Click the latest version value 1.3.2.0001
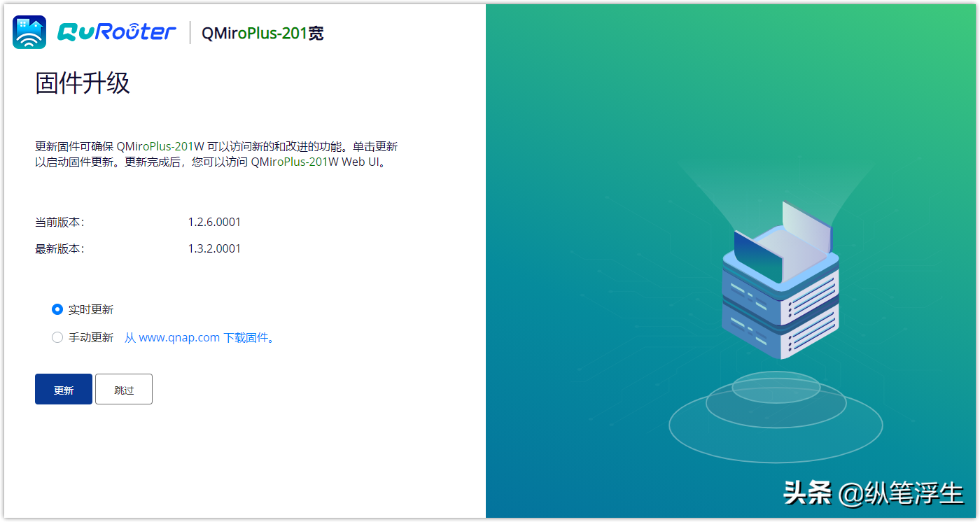 click(x=214, y=248)
